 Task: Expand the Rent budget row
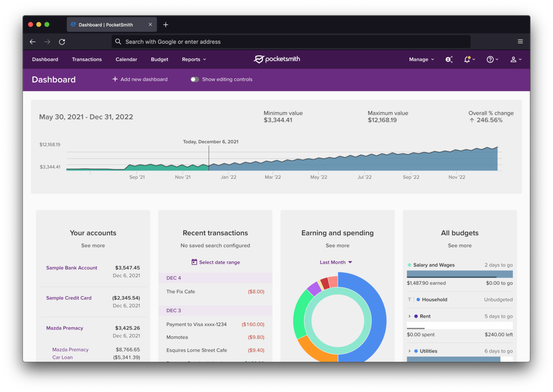click(409, 316)
